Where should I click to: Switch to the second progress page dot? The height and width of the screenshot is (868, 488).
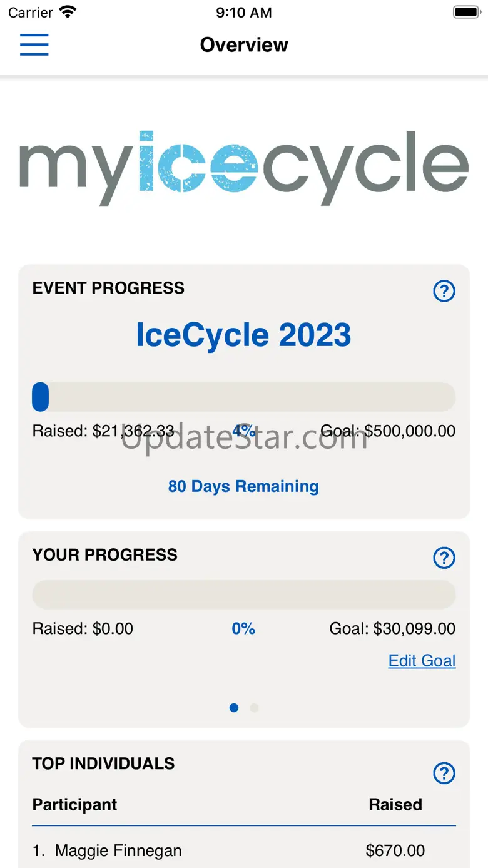[x=254, y=708]
